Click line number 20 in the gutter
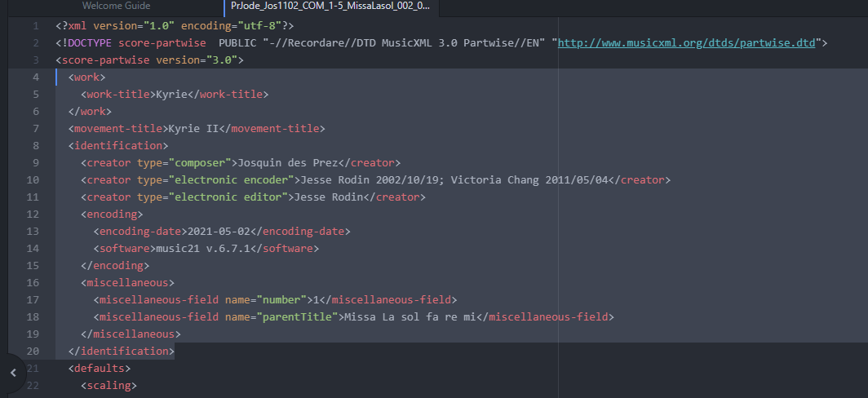This screenshot has height=398, width=868. pyautogui.click(x=33, y=351)
